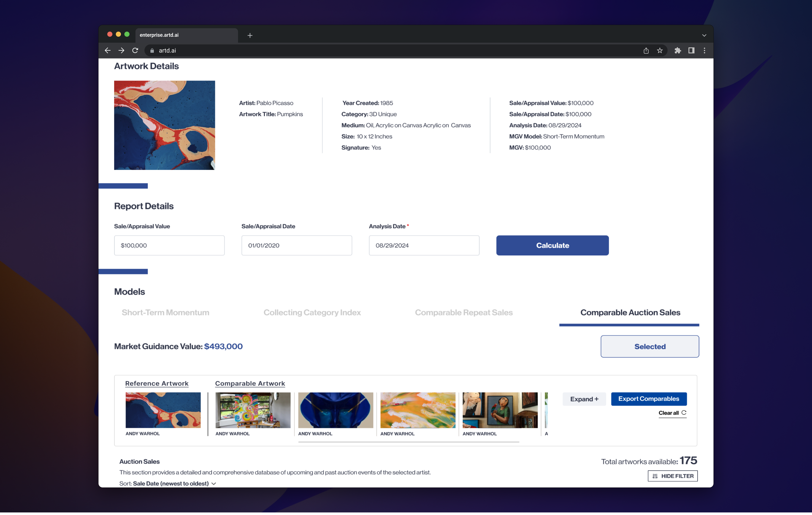The height and width of the screenshot is (515, 812).
Task: Select the enterprise.artd.ai browser tab
Action: (187, 35)
